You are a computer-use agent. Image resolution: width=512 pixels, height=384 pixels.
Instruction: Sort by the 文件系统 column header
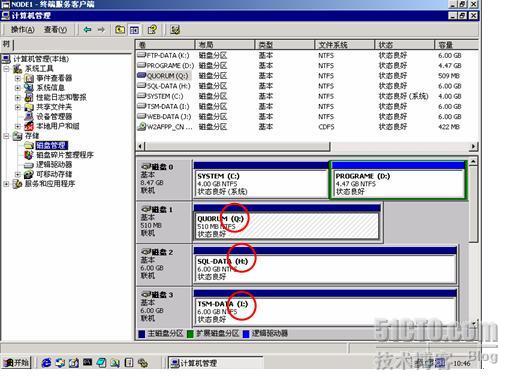(345, 45)
